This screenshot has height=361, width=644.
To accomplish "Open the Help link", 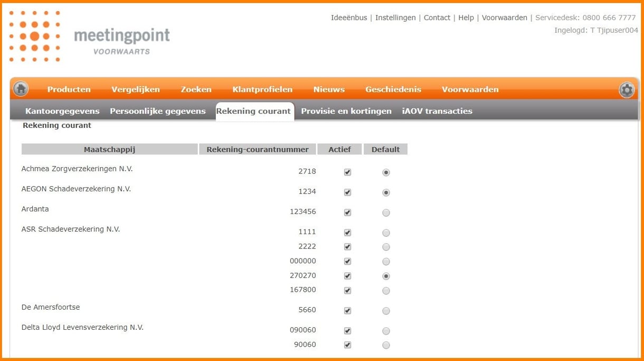I will 466,17.
